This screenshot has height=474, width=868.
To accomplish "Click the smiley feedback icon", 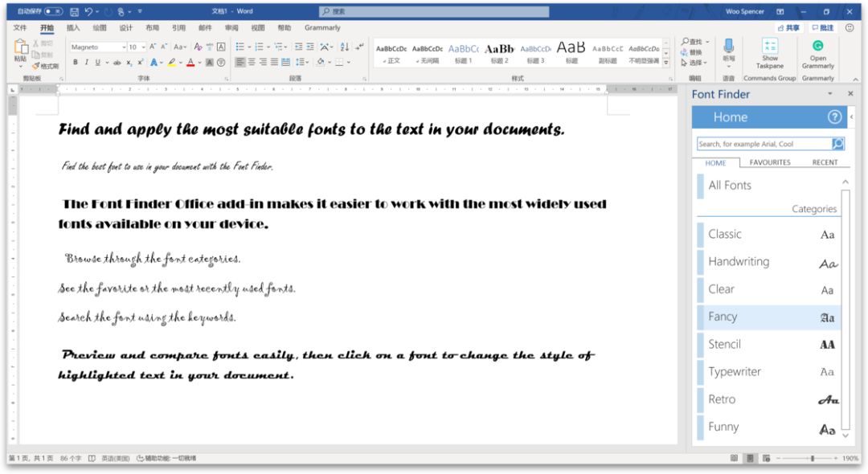I will pos(850,27).
